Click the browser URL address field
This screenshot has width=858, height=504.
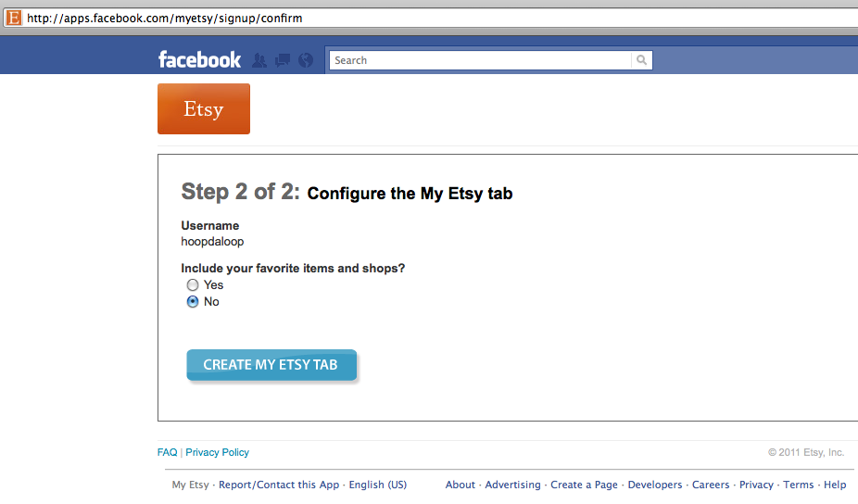(435, 18)
